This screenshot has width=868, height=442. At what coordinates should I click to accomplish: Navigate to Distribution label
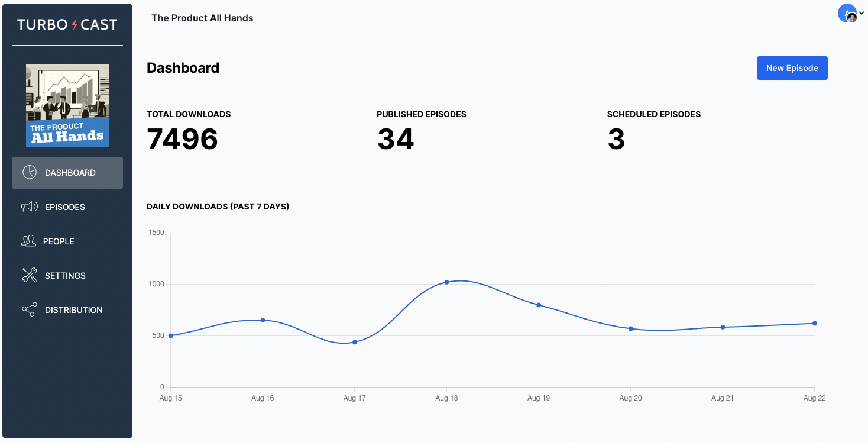(74, 310)
